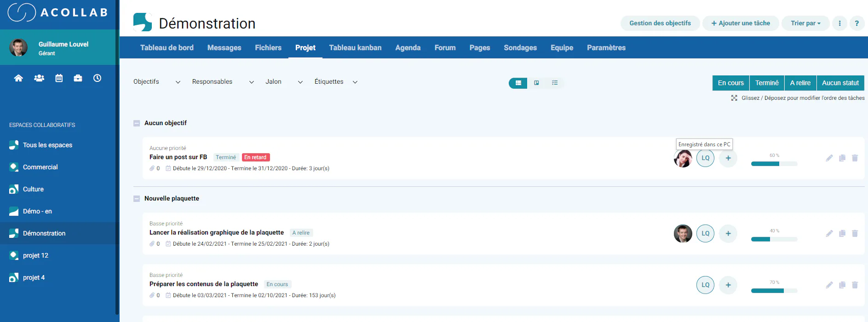Switch to the list view mode icon
The image size is (868, 322).
click(x=518, y=83)
